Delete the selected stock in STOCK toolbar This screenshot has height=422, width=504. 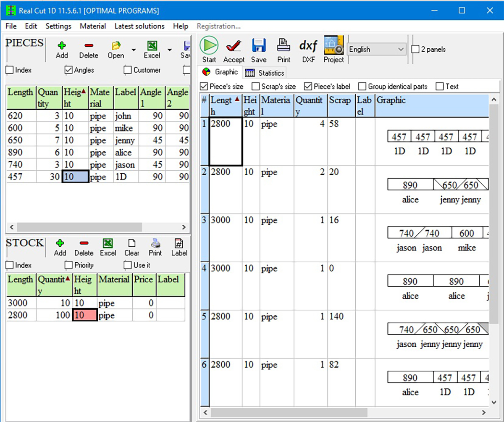[x=84, y=243]
